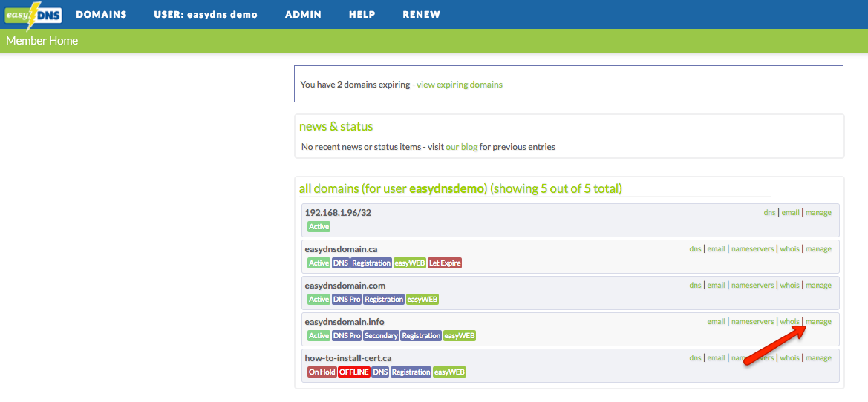Image resolution: width=868 pixels, height=402 pixels.
Task: Click the all domains heading
Action: click(x=460, y=188)
